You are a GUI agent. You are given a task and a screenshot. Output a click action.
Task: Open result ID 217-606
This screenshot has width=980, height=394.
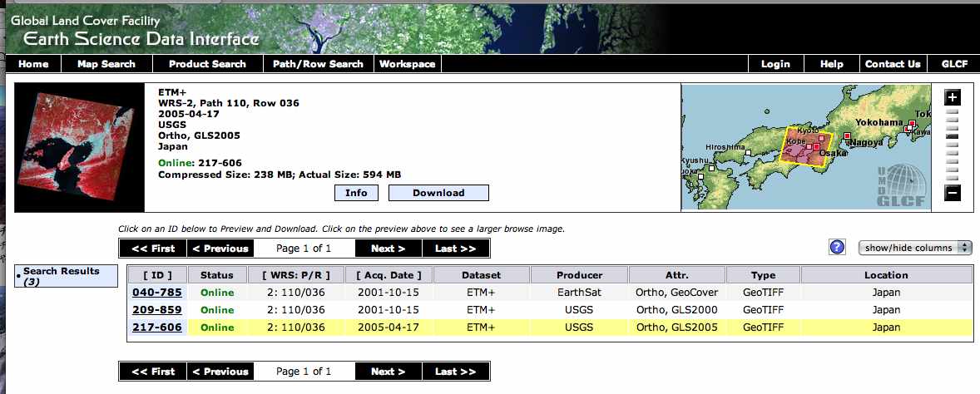pyautogui.click(x=157, y=328)
